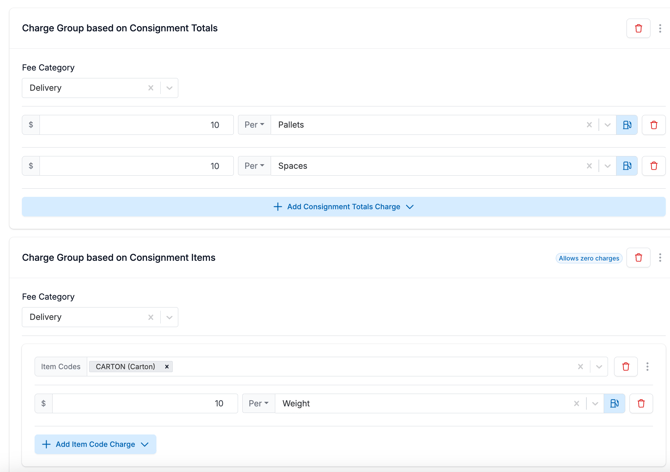The image size is (670, 472).
Task: Click the rate rule icon on Spaces row
Action: tap(627, 166)
